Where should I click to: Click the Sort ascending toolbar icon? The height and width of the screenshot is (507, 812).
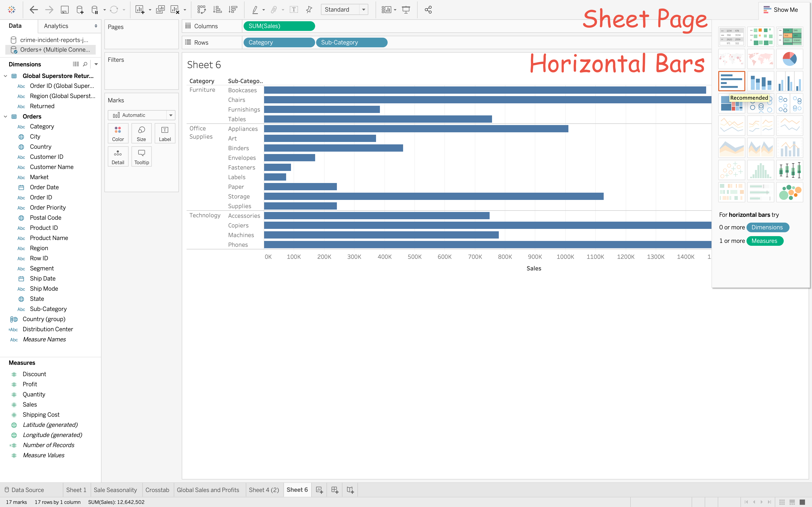point(217,10)
